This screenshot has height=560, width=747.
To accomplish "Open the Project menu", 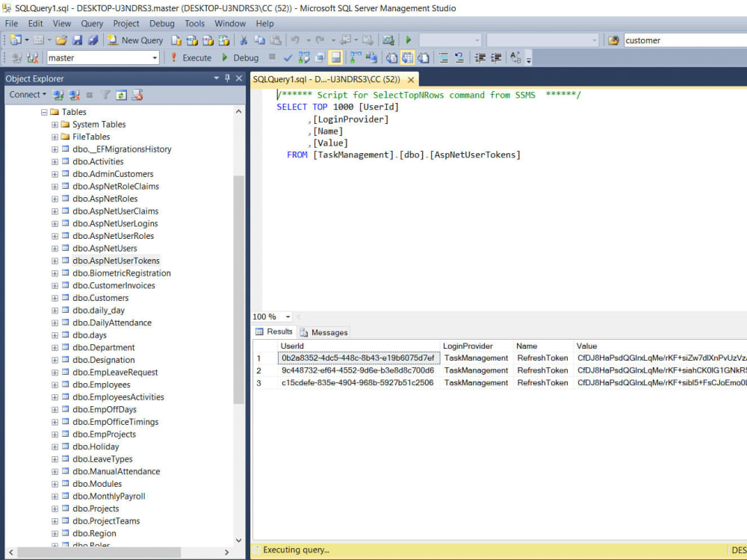I will [125, 23].
